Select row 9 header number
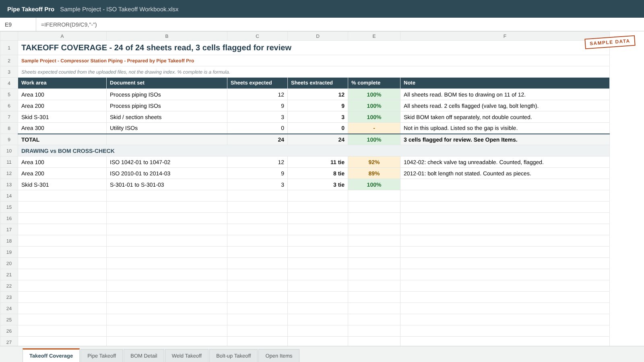Viewport: 644px width, 362px height. click(x=9, y=140)
